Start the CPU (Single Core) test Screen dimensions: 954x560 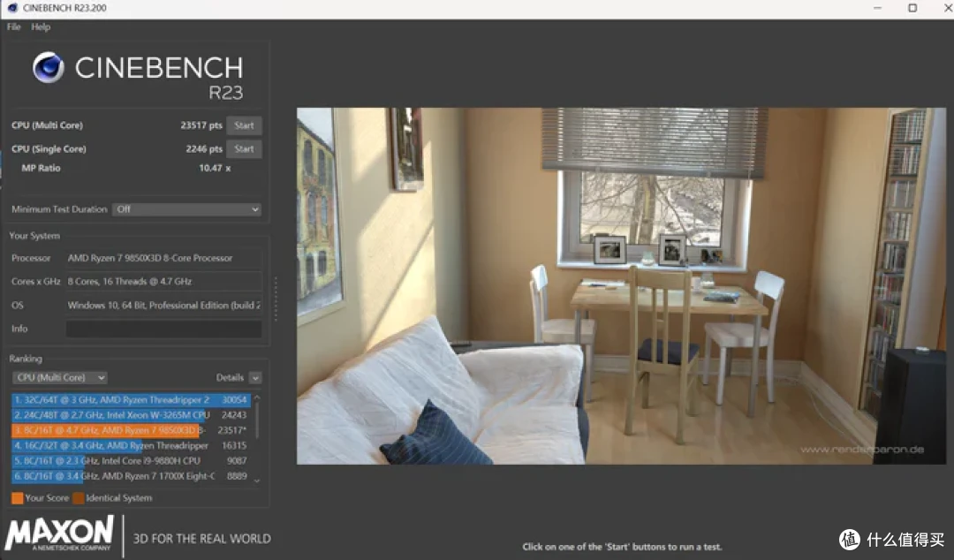coord(244,149)
